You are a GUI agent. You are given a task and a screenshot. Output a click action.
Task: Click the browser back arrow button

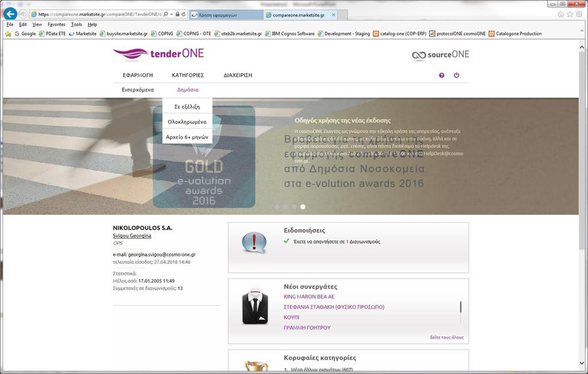pyautogui.click(x=10, y=14)
